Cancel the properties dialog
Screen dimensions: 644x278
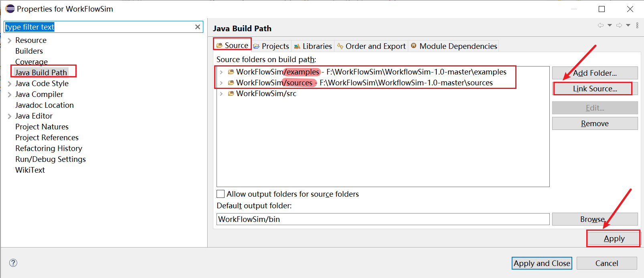(x=607, y=263)
